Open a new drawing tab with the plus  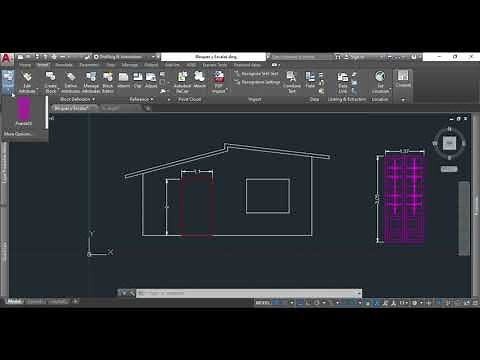tap(148, 108)
